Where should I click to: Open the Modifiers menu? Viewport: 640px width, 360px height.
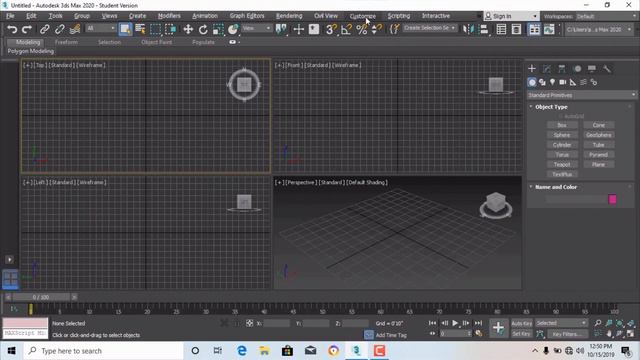169,16
